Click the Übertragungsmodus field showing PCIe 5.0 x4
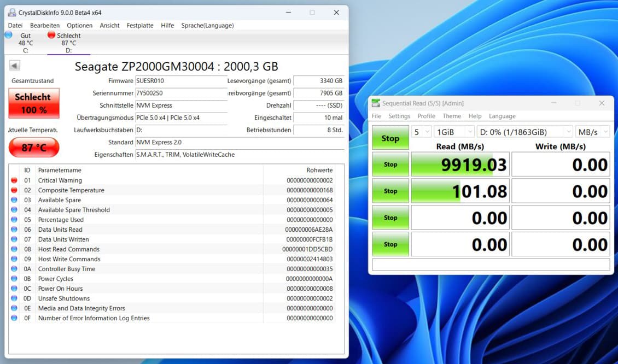Screen dimensions: 618x364 coord(182,118)
